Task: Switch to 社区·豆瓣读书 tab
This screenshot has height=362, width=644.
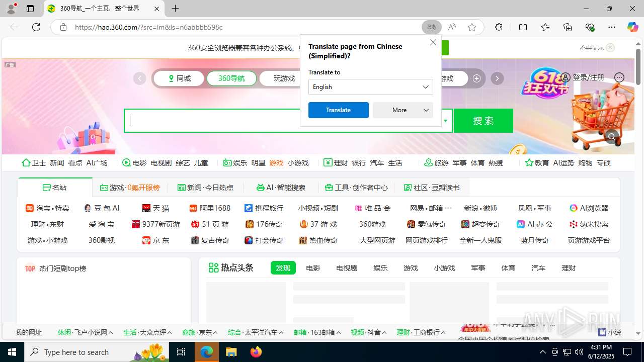Action: tap(432, 188)
